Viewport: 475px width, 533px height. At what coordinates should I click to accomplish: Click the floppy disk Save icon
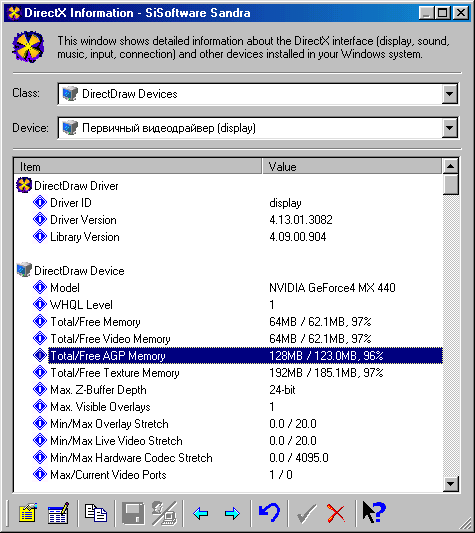[x=133, y=513]
